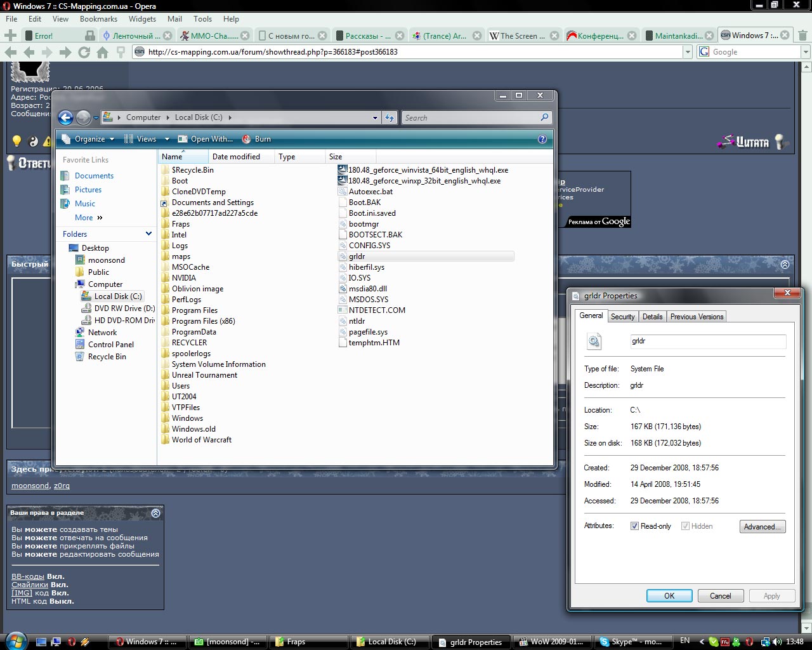Collapse the Ваши права в разделе panel
This screenshot has height=650, width=812.
156,513
